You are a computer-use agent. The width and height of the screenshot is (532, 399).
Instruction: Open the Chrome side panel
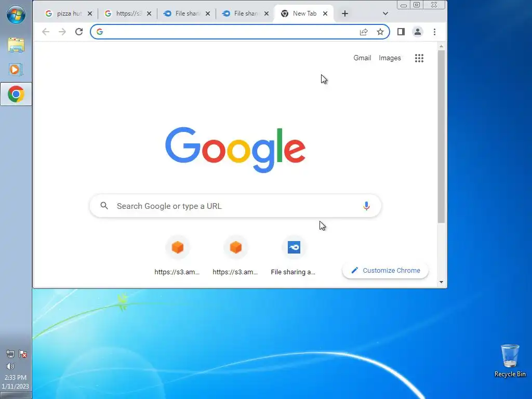(401, 32)
